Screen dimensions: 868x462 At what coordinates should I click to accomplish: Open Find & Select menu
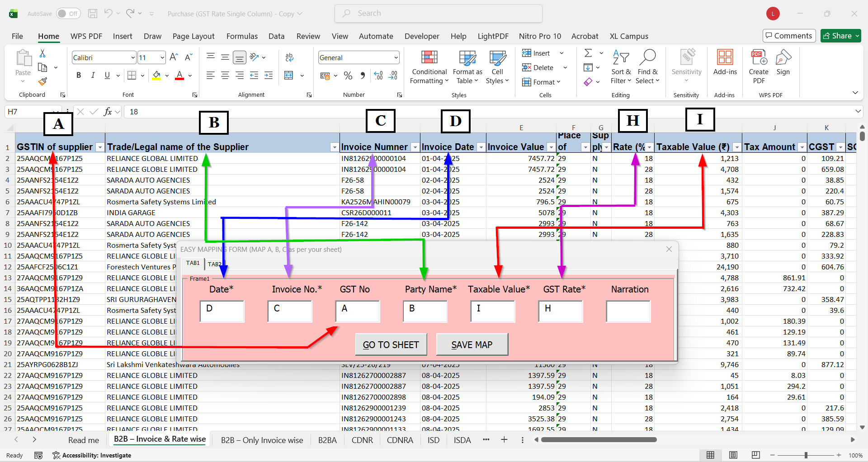[x=647, y=67]
